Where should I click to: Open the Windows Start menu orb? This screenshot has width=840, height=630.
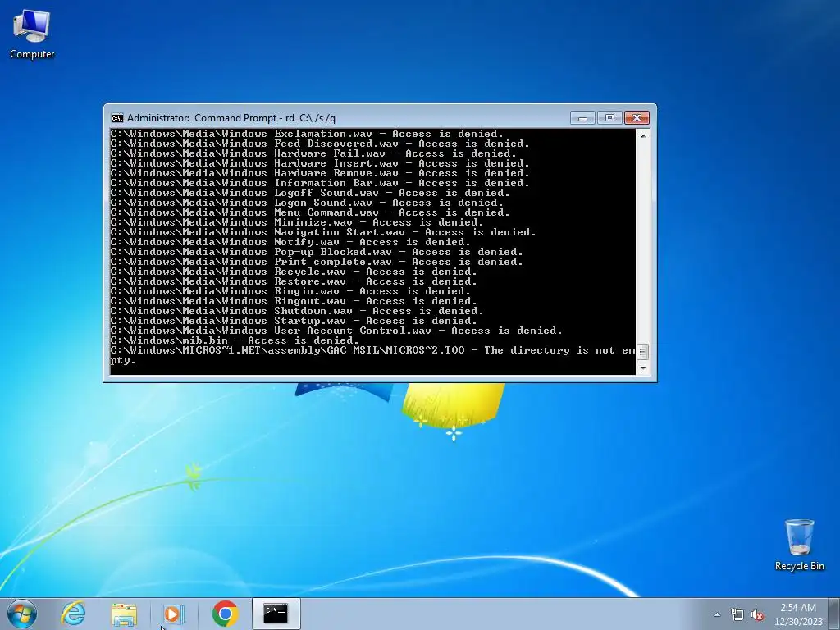pos(22,614)
